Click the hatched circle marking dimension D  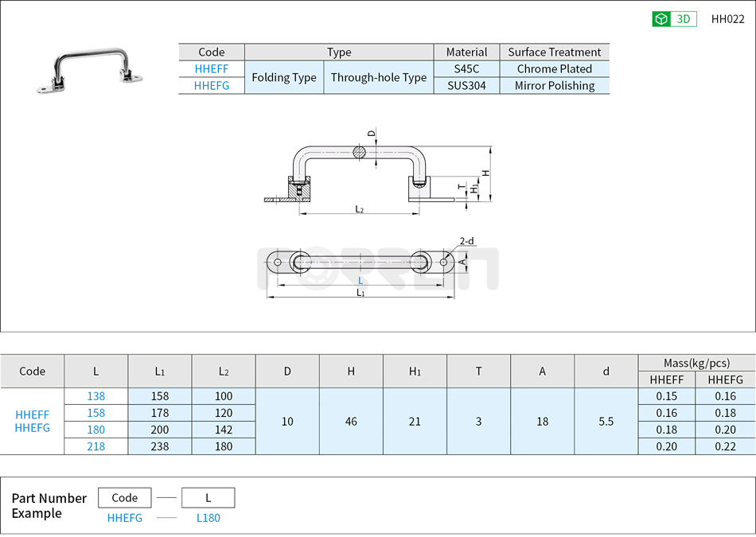(x=360, y=151)
